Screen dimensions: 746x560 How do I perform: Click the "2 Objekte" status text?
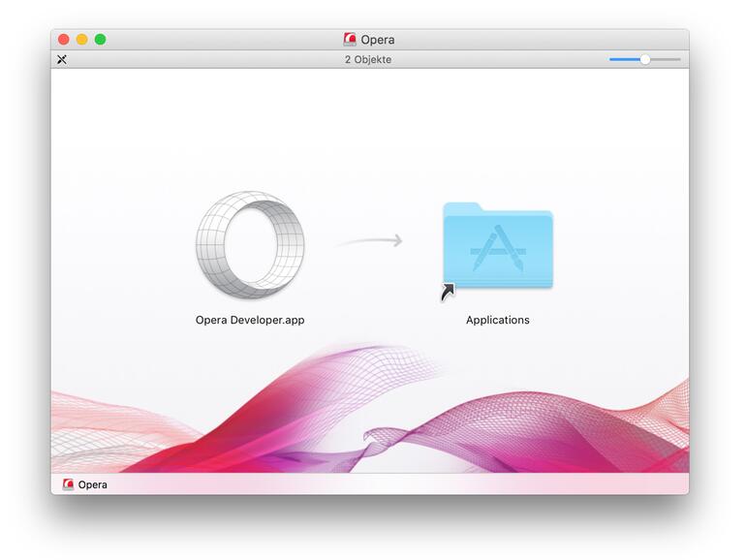368,59
